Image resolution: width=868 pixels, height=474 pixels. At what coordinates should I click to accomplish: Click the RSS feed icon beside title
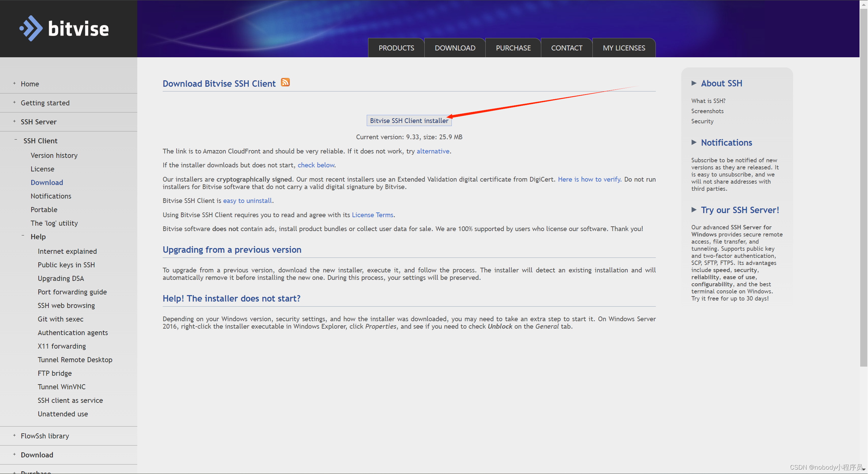coord(285,82)
